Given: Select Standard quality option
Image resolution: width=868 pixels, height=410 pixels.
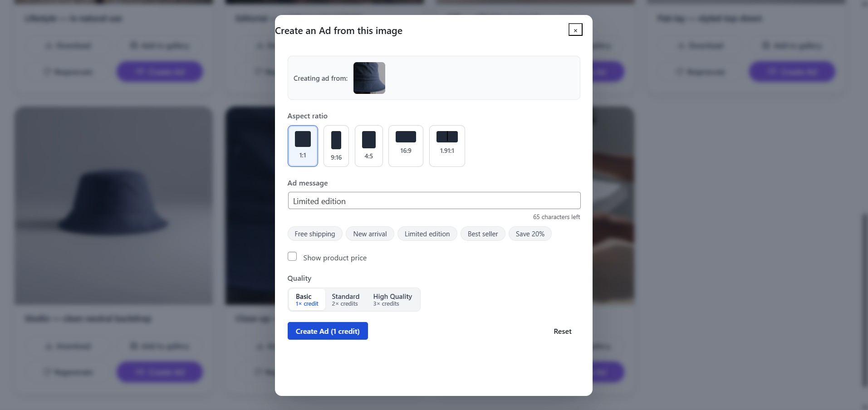Looking at the screenshot, I should click(345, 299).
